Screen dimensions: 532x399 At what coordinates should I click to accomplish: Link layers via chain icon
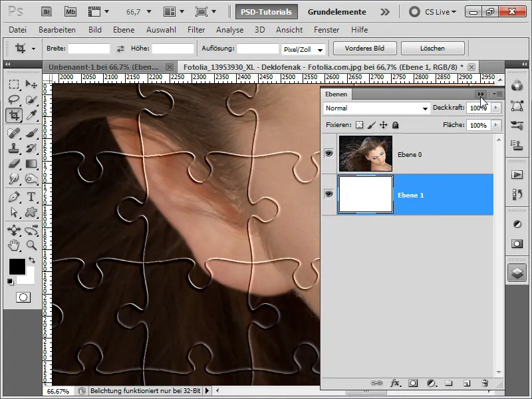pyautogui.click(x=376, y=383)
